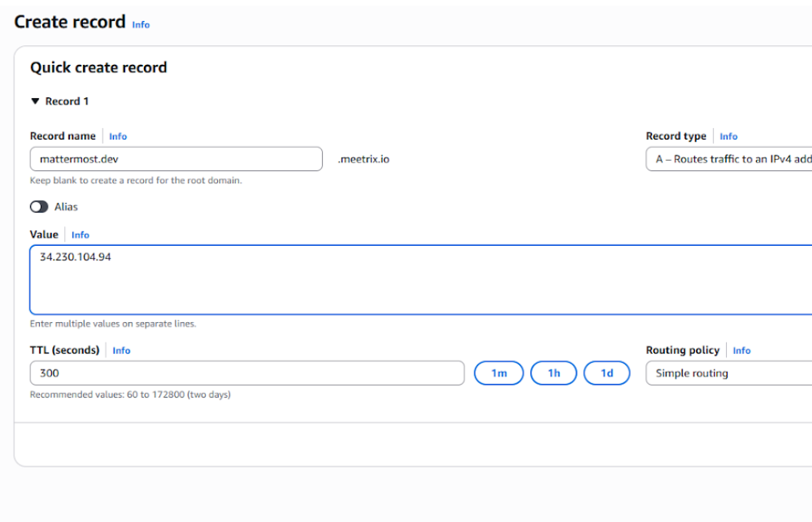Click the Alias label text
The height and width of the screenshot is (522, 812).
tap(66, 207)
